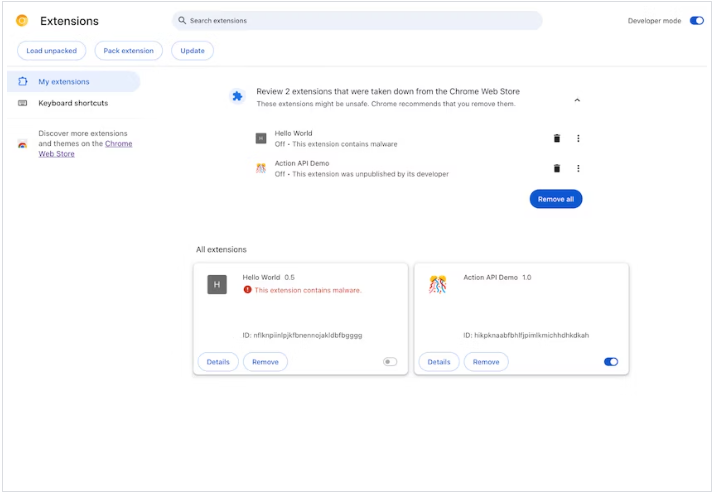Click the All extensions heading
Viewport: 712px width, 494px height.
coord(221,250)
